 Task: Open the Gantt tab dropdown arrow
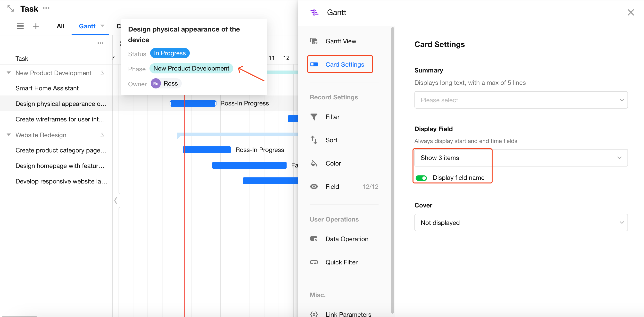point(102,26)
